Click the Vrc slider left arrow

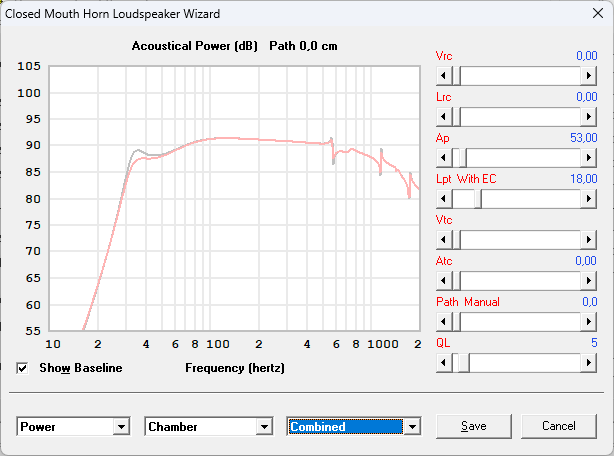[x=444, y=76]
